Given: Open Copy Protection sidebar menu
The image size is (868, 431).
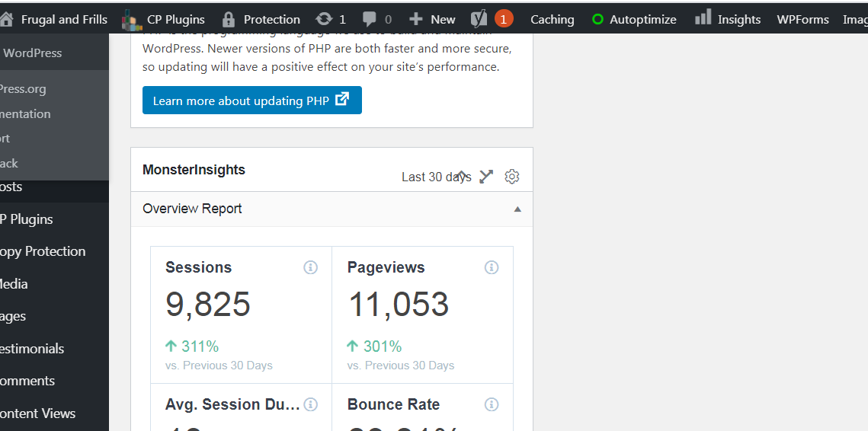Looking at the screenshot, I should pyautogui.click(x=43, y=251).
